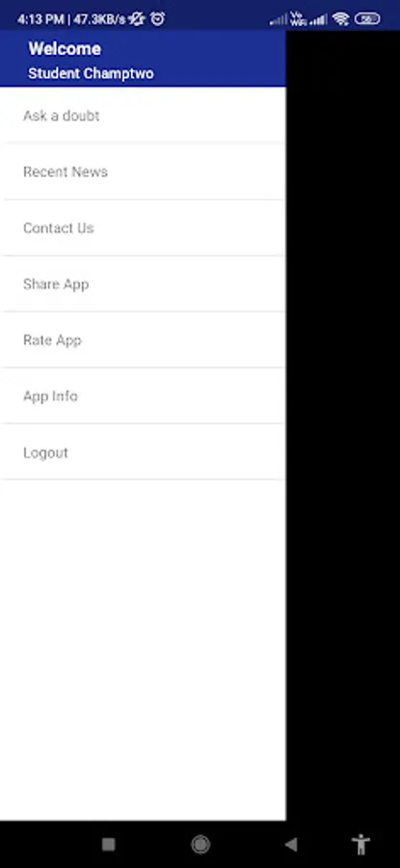Tap the square recent apps icon
Image resolution: width=400 pixels, height=868 pixels.
[x=109, y=844]
